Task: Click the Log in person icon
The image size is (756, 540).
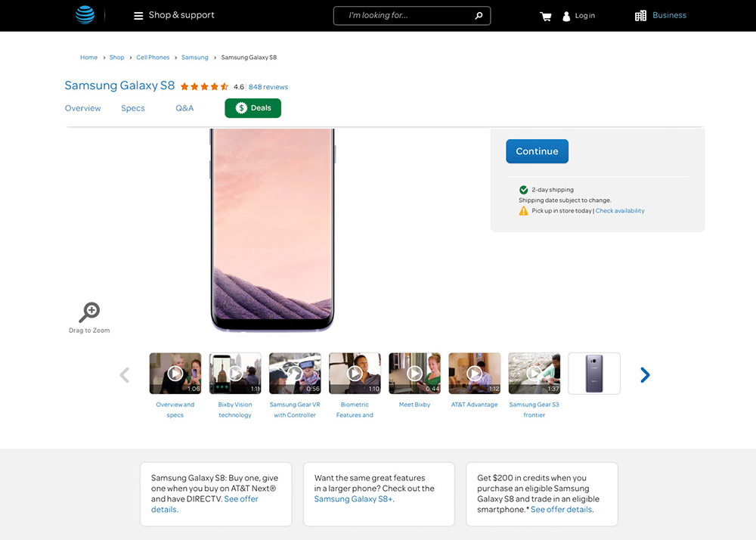Action: [x=566, y=16]
